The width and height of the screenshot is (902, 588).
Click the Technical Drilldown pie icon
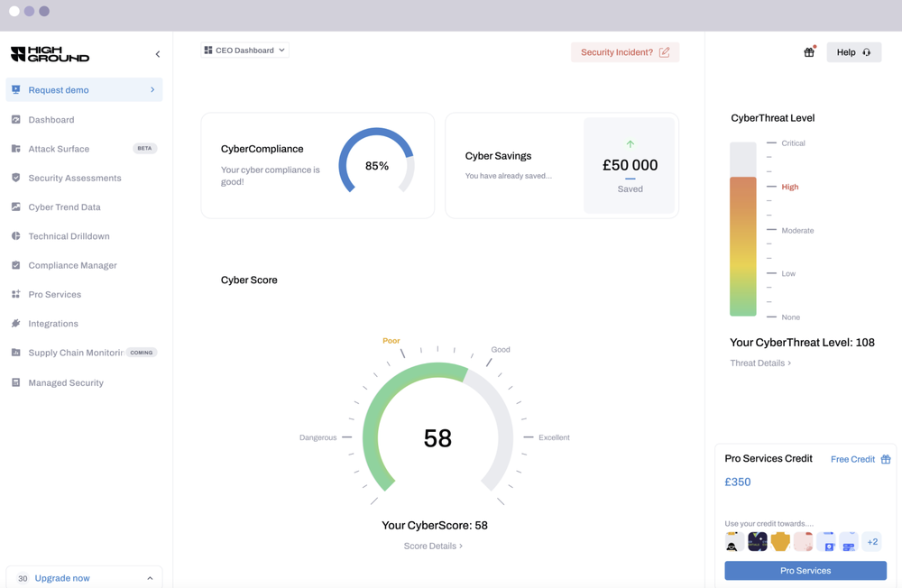coord(16,236)
